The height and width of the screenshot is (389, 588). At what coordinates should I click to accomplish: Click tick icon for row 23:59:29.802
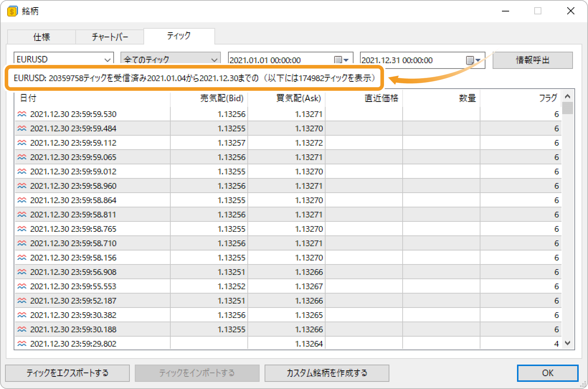(22, 344)
